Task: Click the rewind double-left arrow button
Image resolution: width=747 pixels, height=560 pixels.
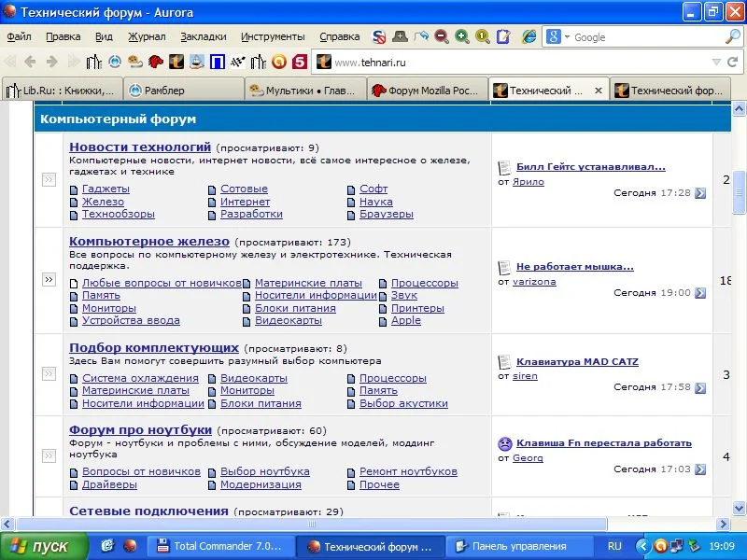Action: click(9, 62)
